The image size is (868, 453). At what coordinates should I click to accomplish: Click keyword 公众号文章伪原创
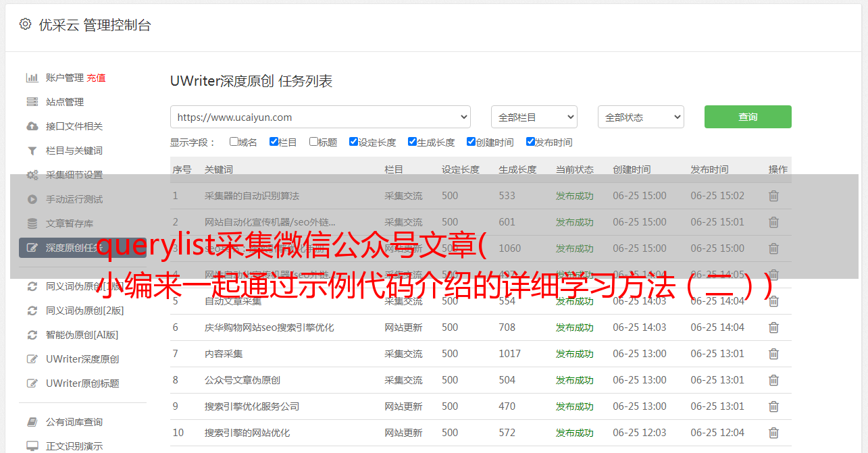pos(242,380)
